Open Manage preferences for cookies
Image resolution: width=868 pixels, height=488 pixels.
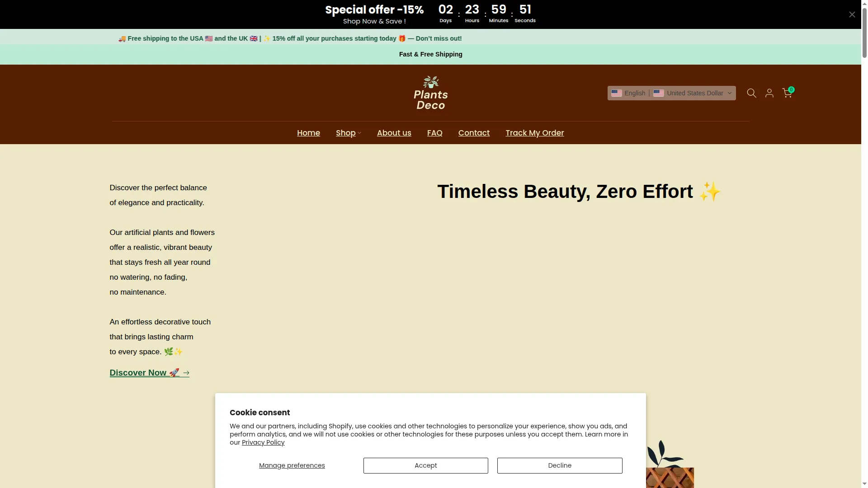pyautogui.click(x=292, y=465)
